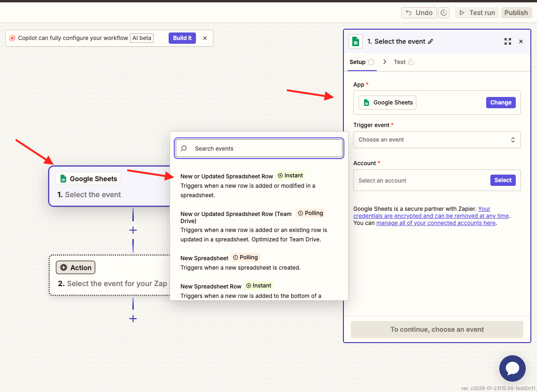Screen dimensions: 537x392
Task: Focus the Search events field
Action: point(259,148)
